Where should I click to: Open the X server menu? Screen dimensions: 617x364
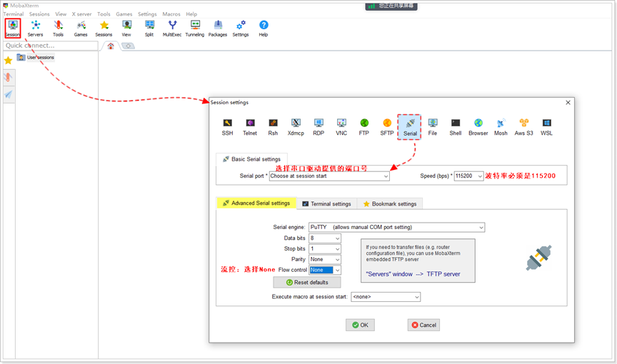pos(81,14)
